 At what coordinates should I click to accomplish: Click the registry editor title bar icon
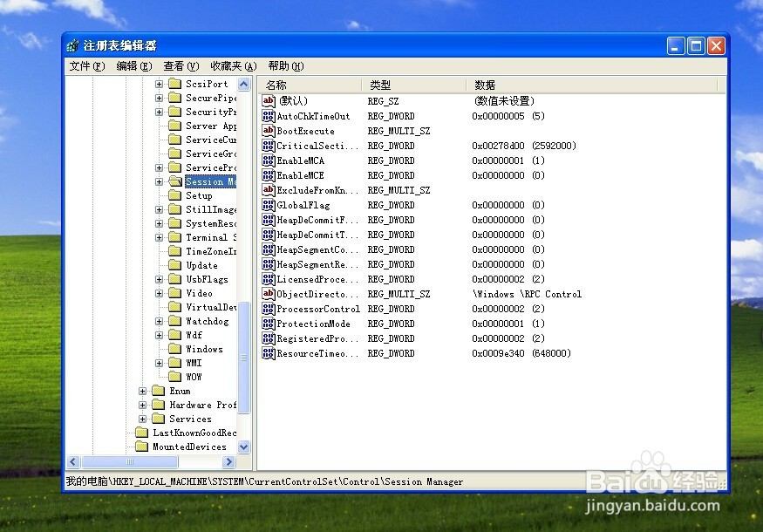pyautogui.click(x=73, y=46)
